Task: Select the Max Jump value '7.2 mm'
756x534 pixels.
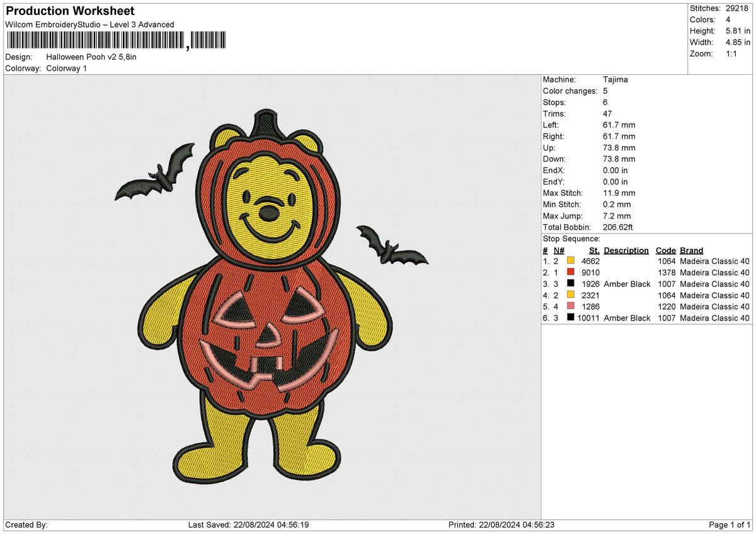Action: (x=617, y=215)
